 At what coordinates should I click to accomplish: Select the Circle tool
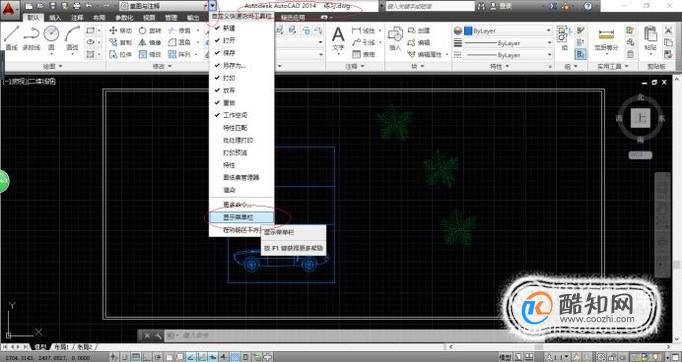(x=51, y=38)
